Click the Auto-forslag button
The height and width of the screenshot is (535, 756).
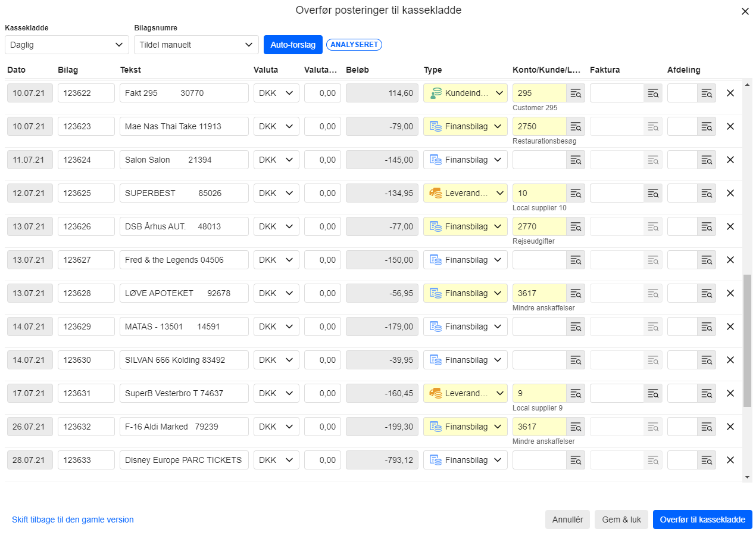(293, 45)
